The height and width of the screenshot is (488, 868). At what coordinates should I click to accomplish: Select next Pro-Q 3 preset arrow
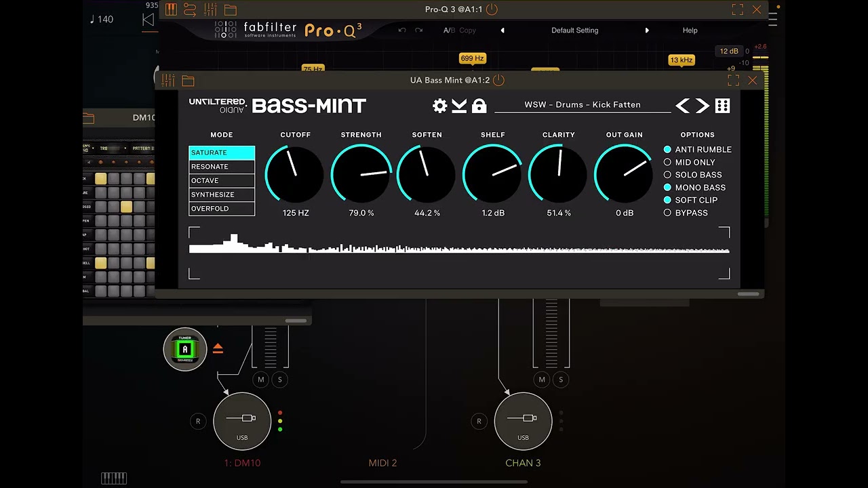tap(647, 30)
